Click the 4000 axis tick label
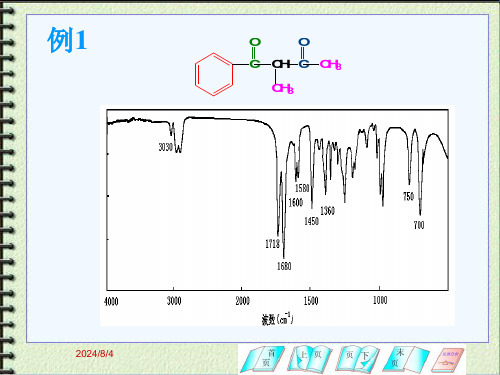The image size is (500, 375). click(111, 301)
